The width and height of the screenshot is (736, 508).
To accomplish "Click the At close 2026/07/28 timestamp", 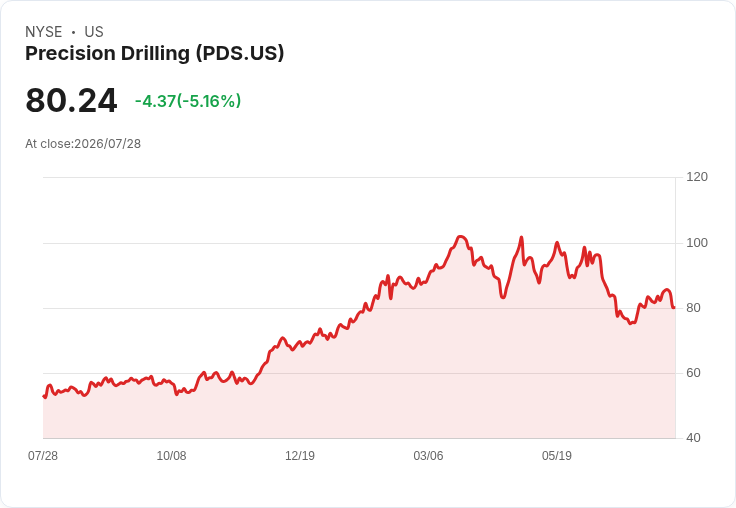I will (x=83, y=144).
